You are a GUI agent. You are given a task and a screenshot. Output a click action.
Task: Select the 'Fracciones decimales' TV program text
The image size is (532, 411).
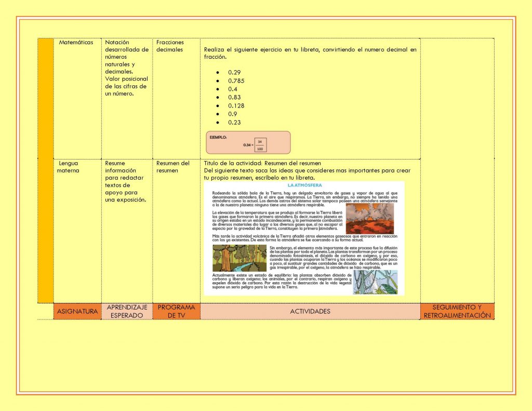[170, 46]
